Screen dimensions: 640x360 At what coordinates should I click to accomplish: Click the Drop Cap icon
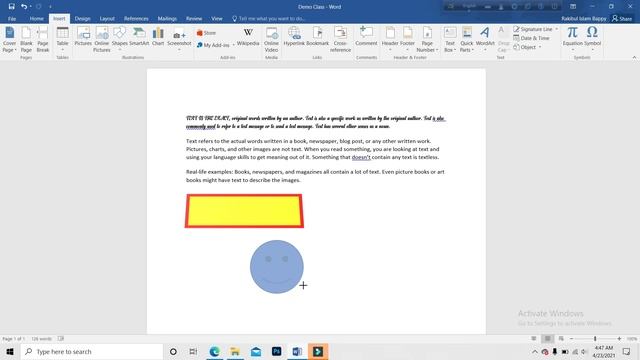click(x=503, y=40)
